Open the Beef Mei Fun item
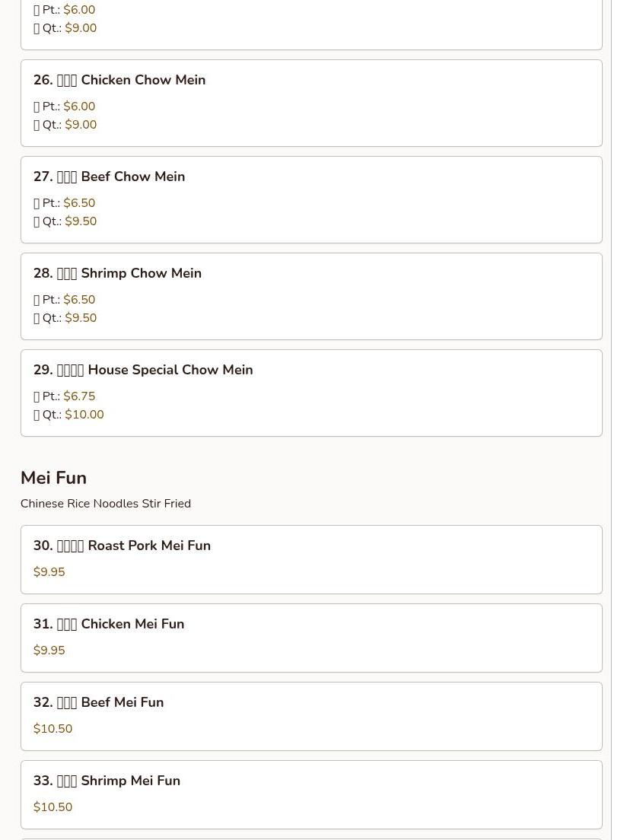627x840 pixels. (x=99, y=703)
